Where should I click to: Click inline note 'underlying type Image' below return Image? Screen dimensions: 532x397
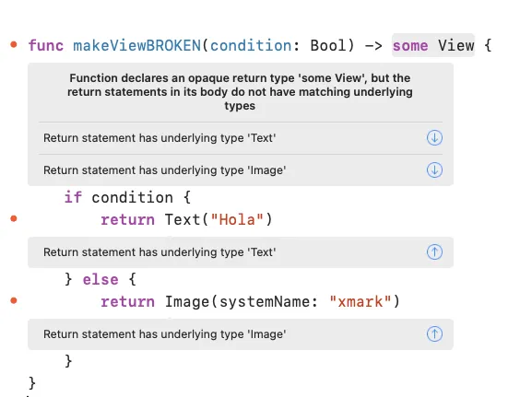(x=164, y=334)
